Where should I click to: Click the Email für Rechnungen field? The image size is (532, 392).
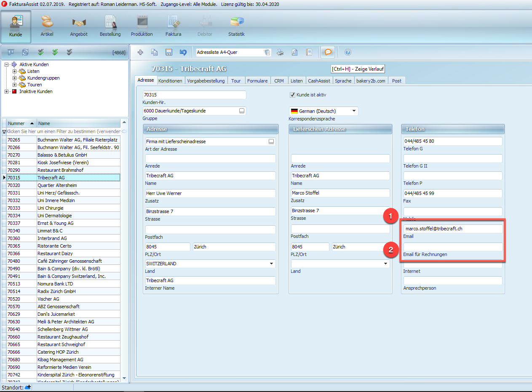click(453, 247)
